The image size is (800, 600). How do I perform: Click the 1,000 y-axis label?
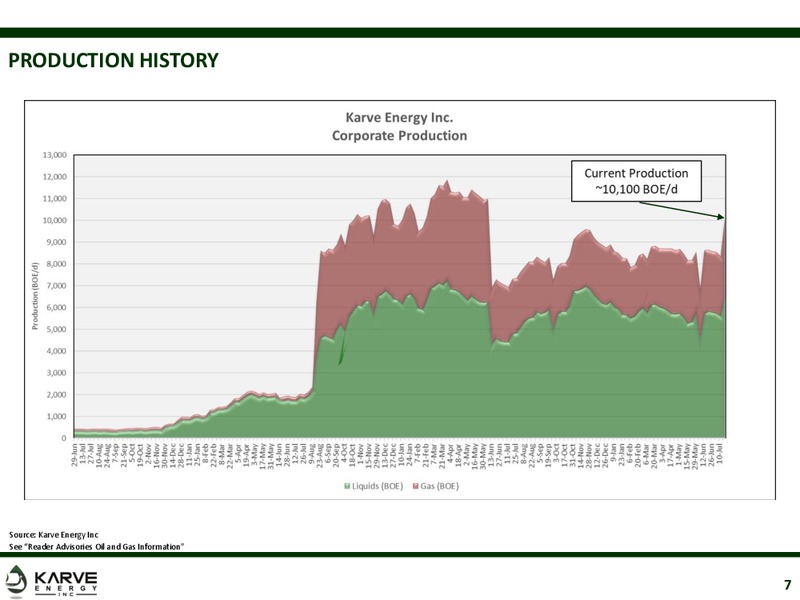(56, 417)
